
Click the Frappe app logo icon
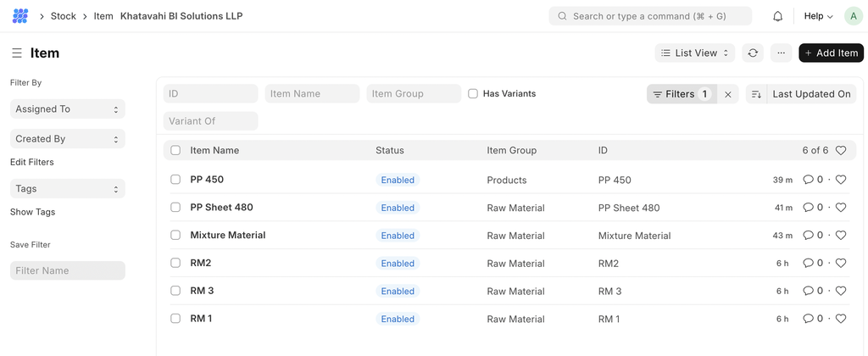click(20, 16)
